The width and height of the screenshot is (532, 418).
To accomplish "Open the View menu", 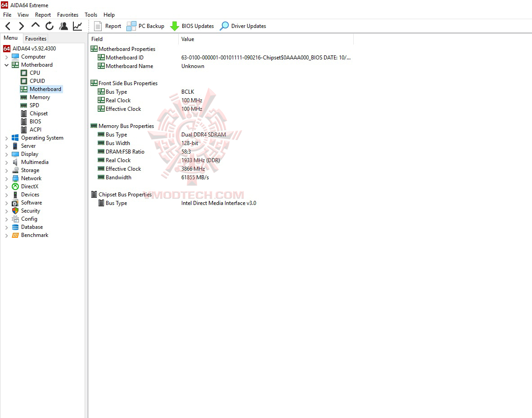I will tap(23, 14).
